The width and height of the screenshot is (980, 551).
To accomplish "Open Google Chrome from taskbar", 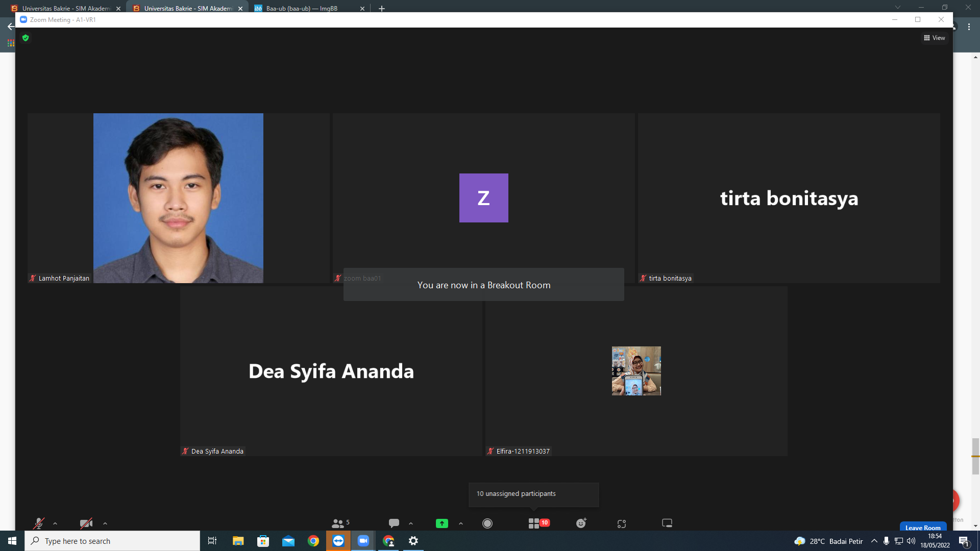I will [x=313, y=541].
